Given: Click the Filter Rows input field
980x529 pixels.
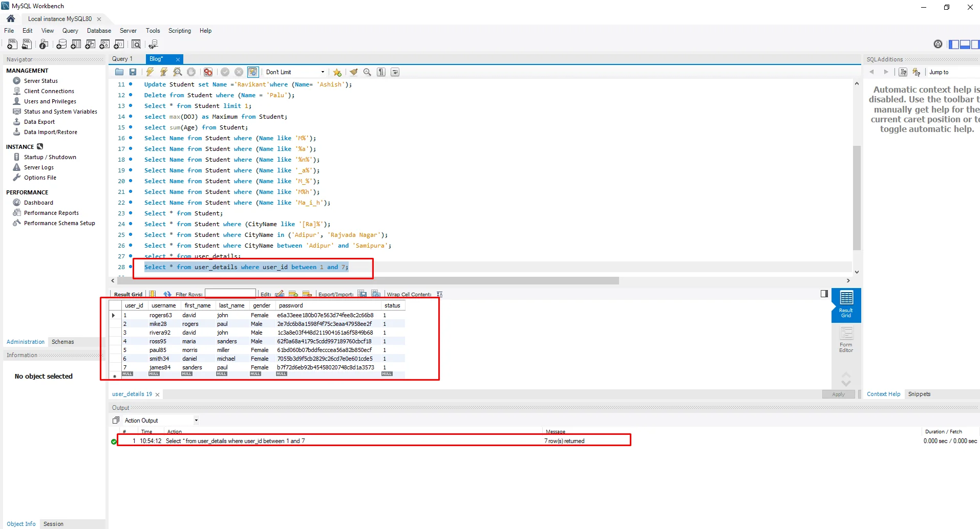Looking at the screenshot, I should (230, 294).
